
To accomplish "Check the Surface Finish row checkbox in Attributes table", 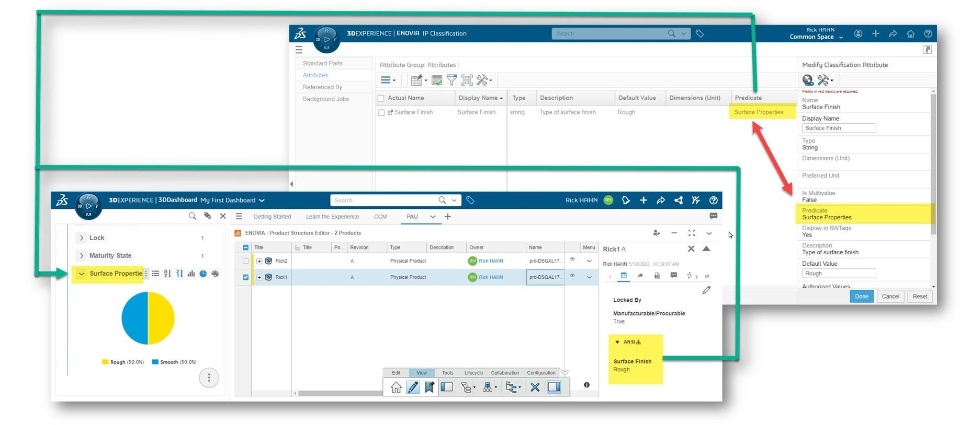I will click(x=381, y=113).
